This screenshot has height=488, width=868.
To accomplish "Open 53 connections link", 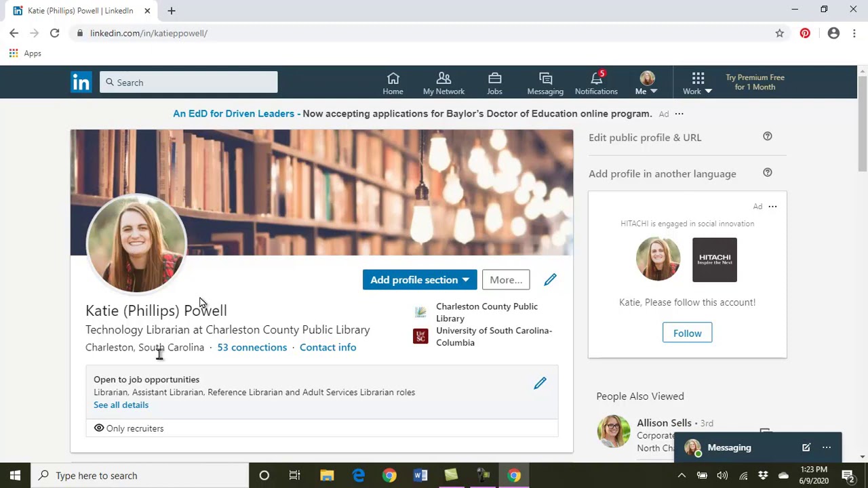I will [252, 347].
